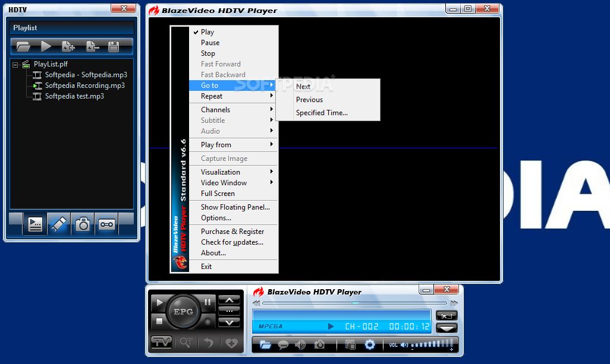Click the record button beside EPG dial
The width and height of the screenshot is (610, 364).
coord(208,322)
